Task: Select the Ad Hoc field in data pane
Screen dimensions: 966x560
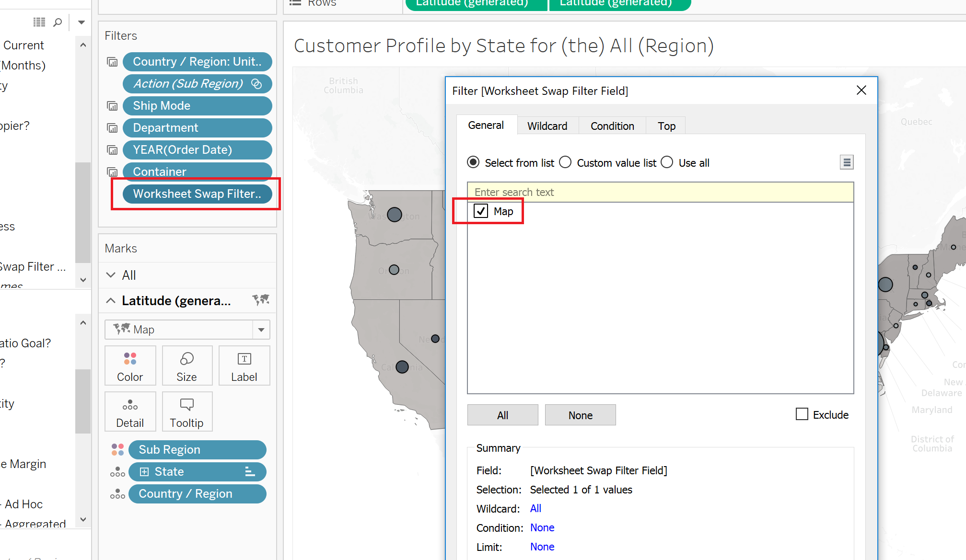Action: click(x=23, y=504)
